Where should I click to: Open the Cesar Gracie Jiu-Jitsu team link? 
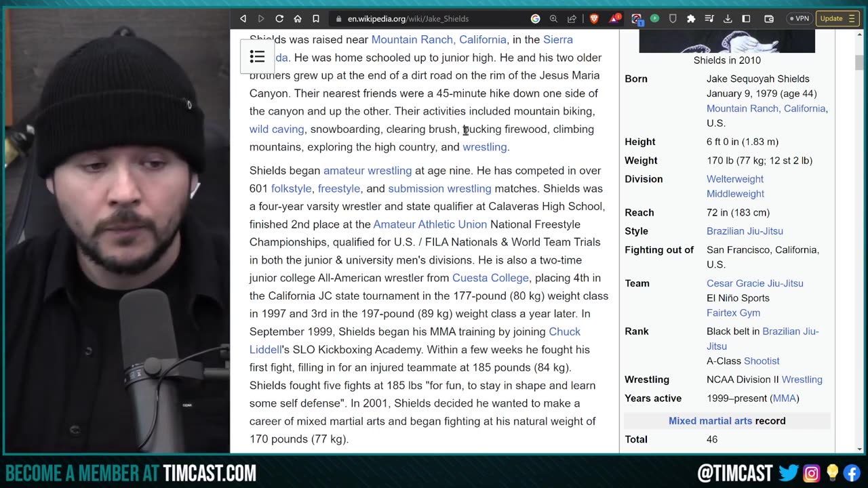[755, 283]
